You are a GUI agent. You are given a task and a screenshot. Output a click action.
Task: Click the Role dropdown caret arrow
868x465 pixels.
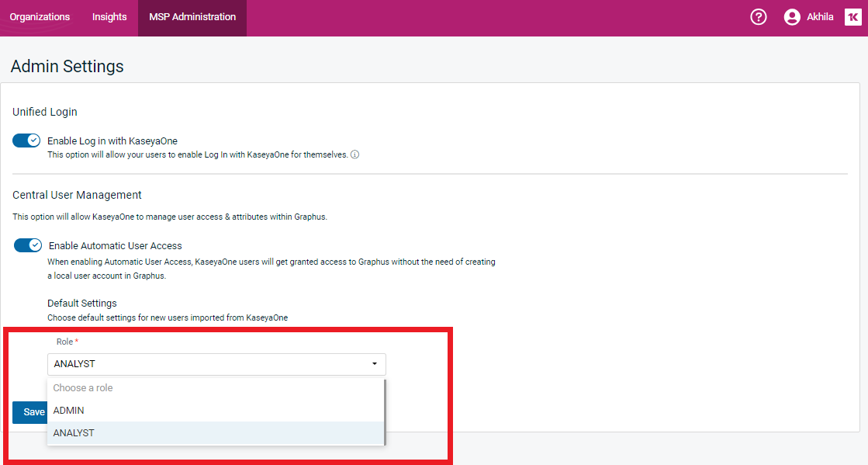click(375, 364)
